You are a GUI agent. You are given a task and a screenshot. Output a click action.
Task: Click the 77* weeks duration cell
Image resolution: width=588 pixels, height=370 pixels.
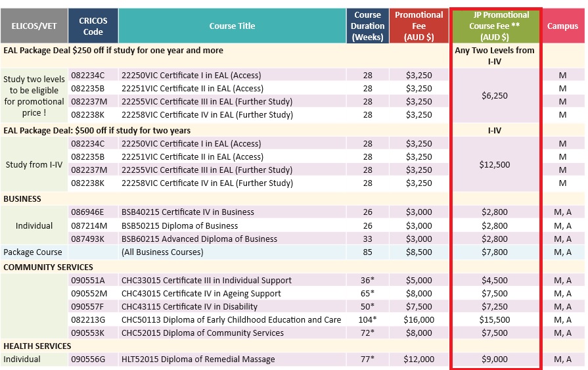point(367,359)
